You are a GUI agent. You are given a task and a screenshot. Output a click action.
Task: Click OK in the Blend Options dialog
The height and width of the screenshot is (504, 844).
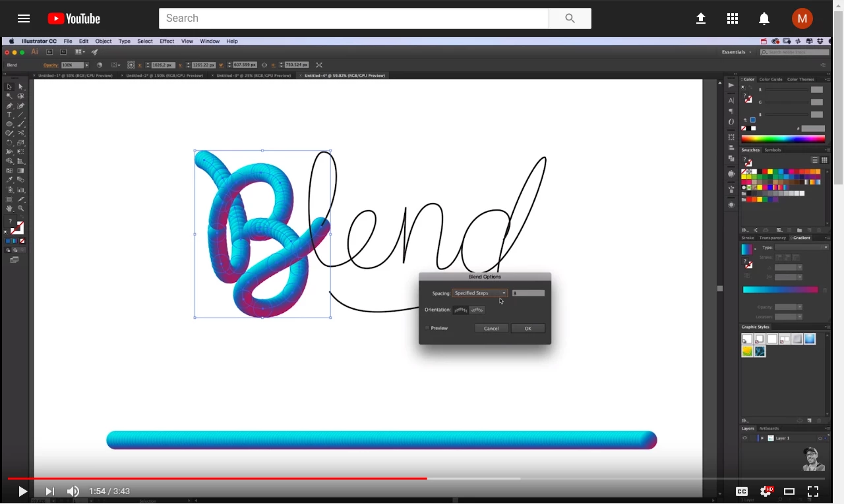tap(527, 328)
